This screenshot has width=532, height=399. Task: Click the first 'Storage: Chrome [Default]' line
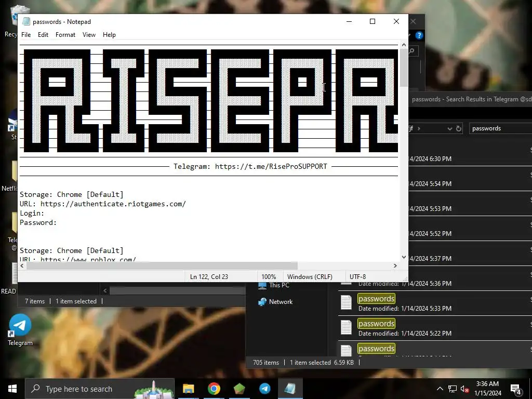click(72, 194)
